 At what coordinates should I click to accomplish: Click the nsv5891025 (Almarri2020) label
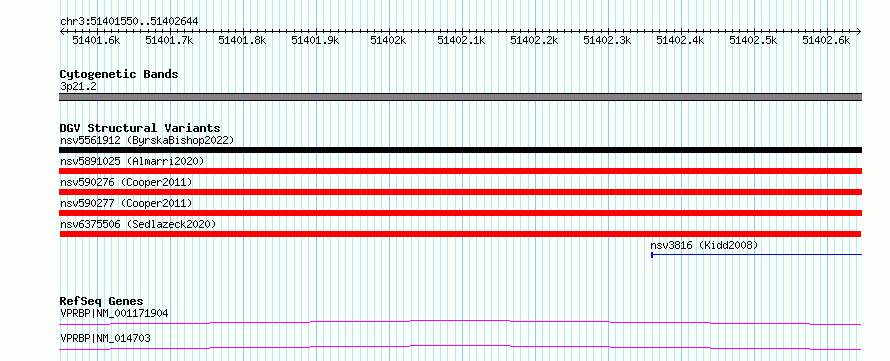pos(132,161)
